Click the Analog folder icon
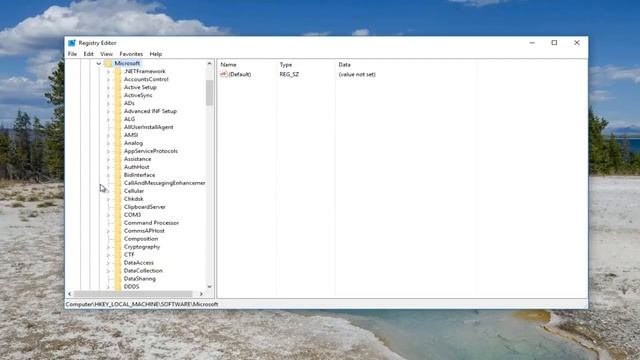This screenshot has height=360, width=640. [118, 143]
